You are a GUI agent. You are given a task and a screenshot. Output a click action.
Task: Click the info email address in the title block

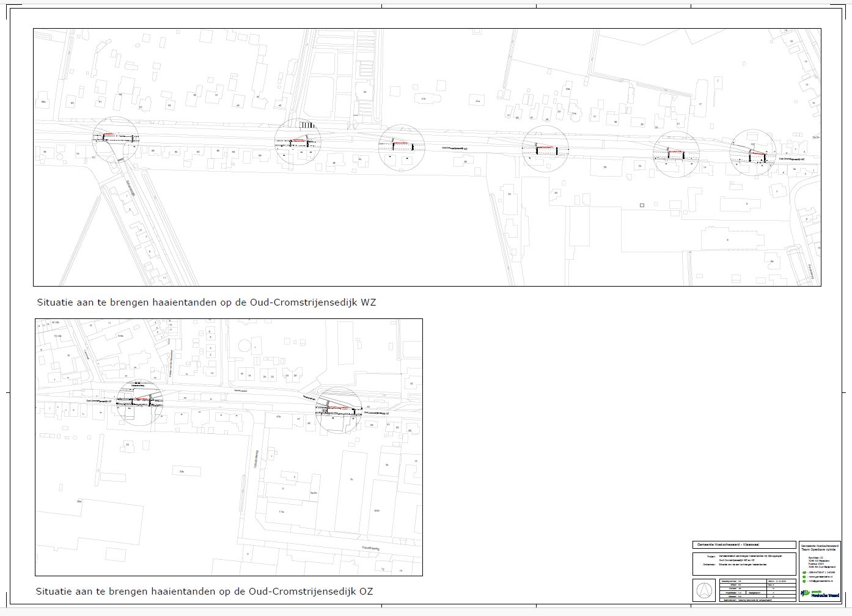821,581
